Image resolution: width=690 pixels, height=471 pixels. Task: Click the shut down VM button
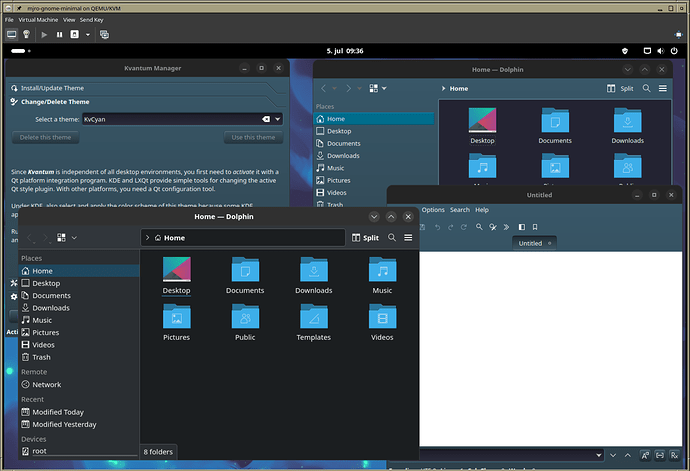pyautogui.click(x=75, y=34)
